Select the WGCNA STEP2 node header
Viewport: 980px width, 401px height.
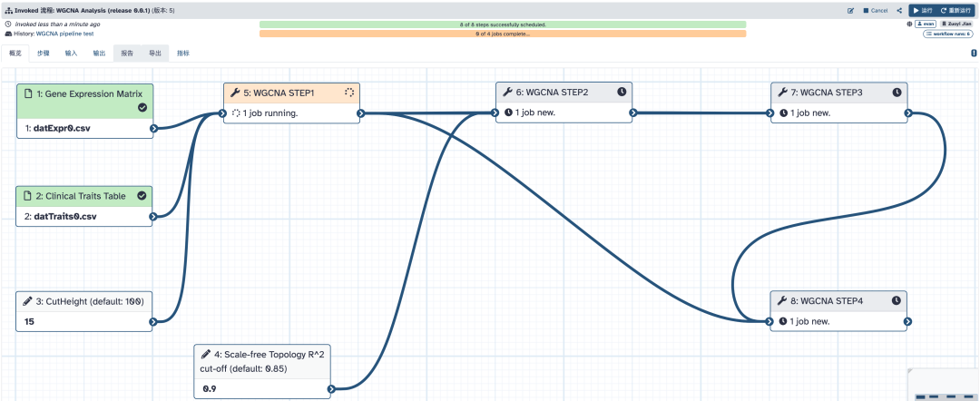[564, 92]
